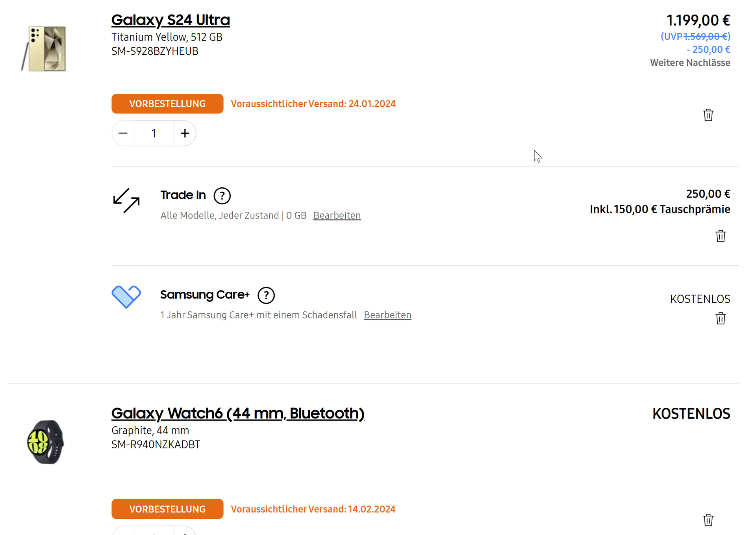This screenshot has height=535, width=756.
Task: Open the Galaxy S24 Ultra product link
Action: tap(170, 20)
